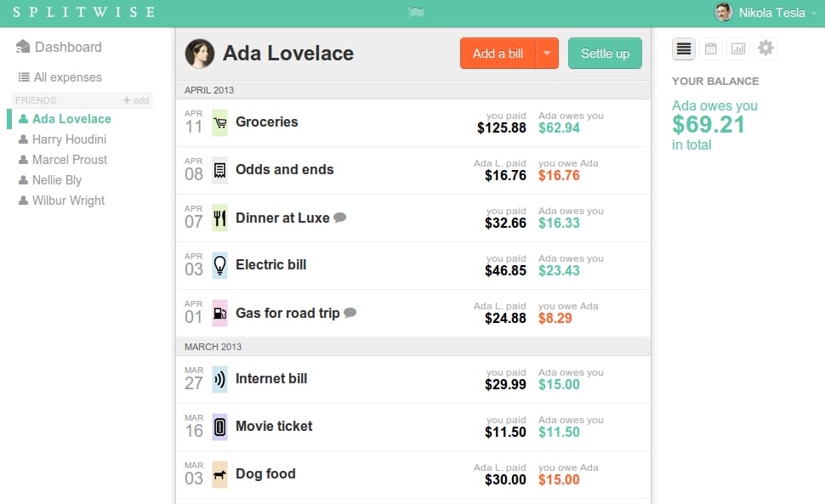Open the Nikola Tesla account menu
Screen dimensions: 825x504
tap(765, 13)
